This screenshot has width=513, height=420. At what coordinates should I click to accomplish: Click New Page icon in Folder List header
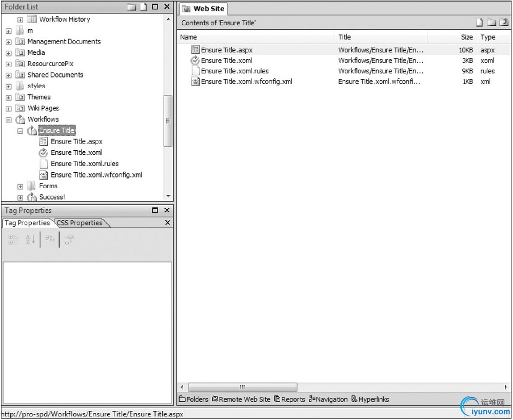143,7
